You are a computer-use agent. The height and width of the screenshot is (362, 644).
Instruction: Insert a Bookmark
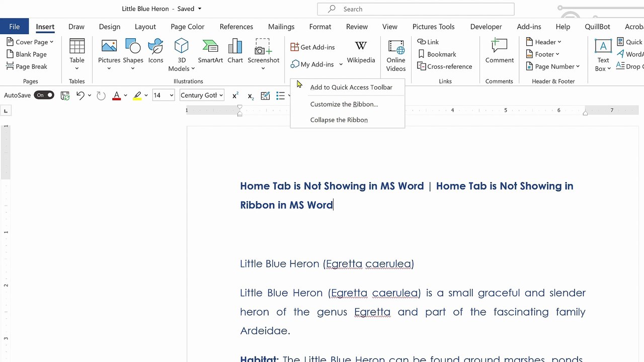click(x=437, y=54)
